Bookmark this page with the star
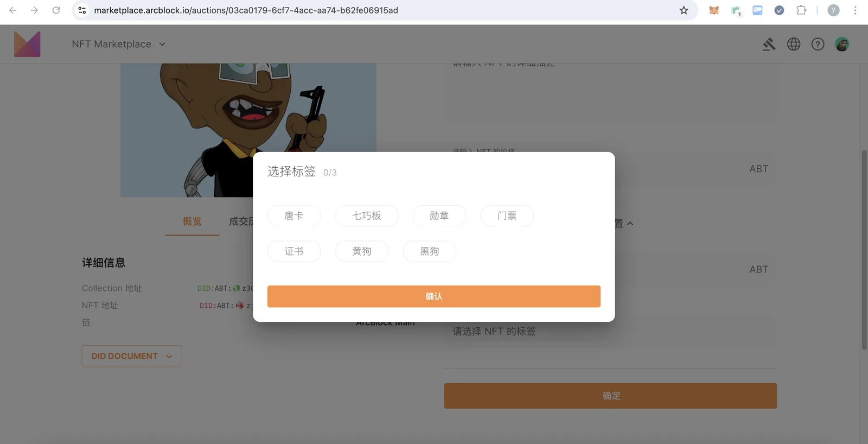The height and width of the screenshot is (444, 868). pos(684,10)
